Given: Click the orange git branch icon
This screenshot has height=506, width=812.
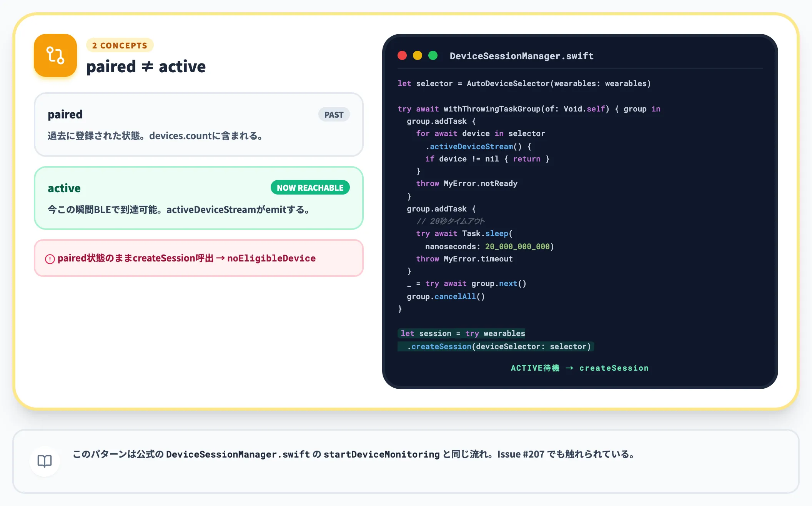Looking at the screenshot, I should click(55, 55).
